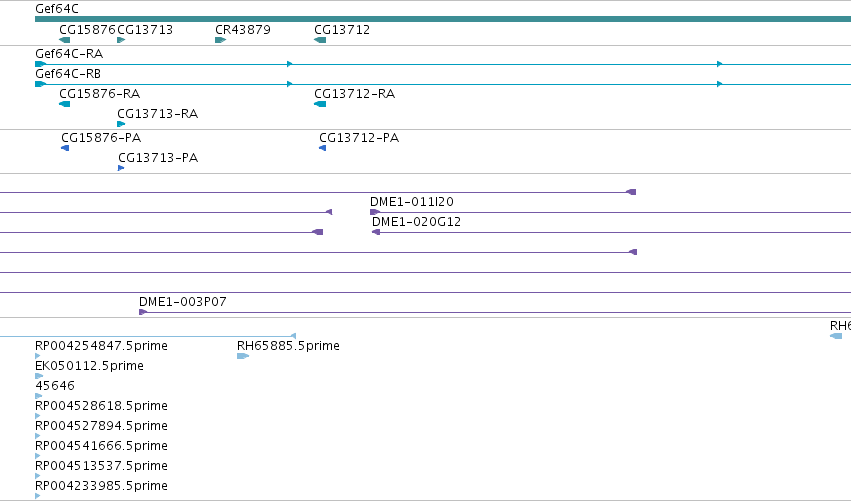Click the RP004233985.5prime arrow glyph
Screen dimensions: 851x501
click(x=37, y=496)
